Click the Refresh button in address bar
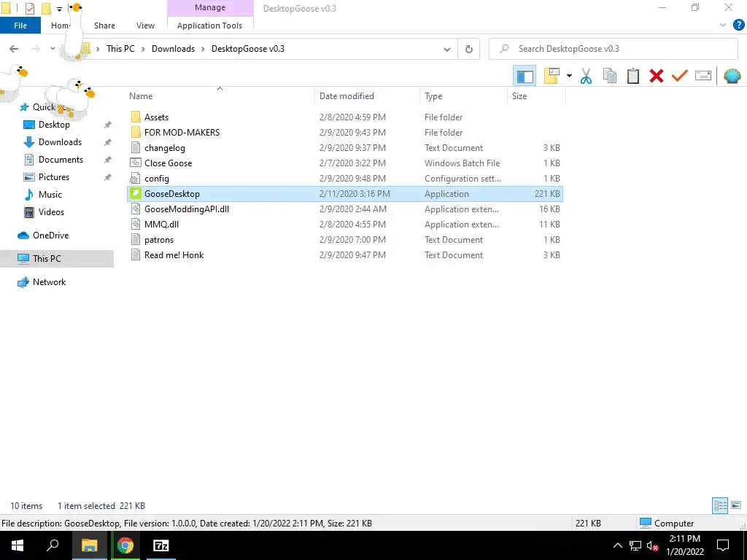 click(469, 49)
